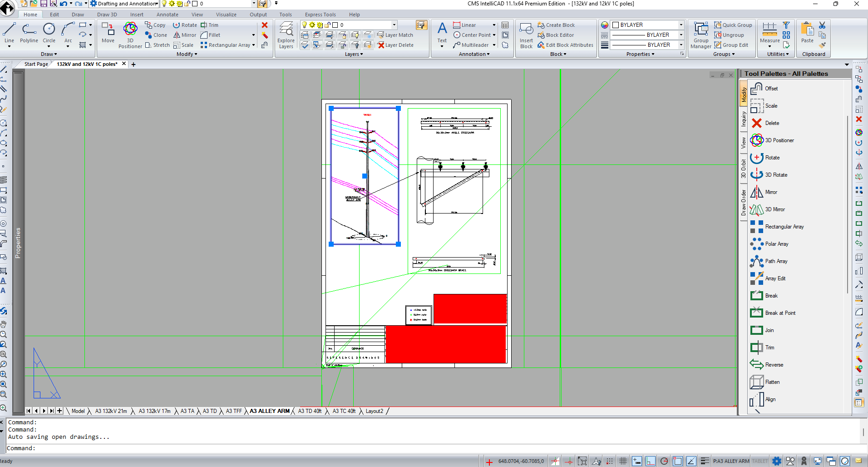
Task: Expand the Annotation panel
Action: (x=474, y=54)
